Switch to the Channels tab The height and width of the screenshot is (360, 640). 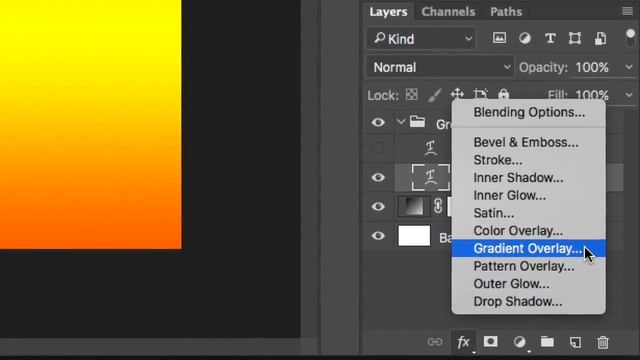tap(448, 11)
